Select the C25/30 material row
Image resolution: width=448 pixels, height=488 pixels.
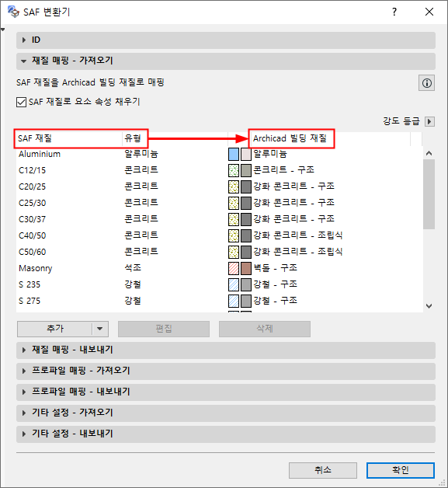pyautogui.click(x=220, y=203)
